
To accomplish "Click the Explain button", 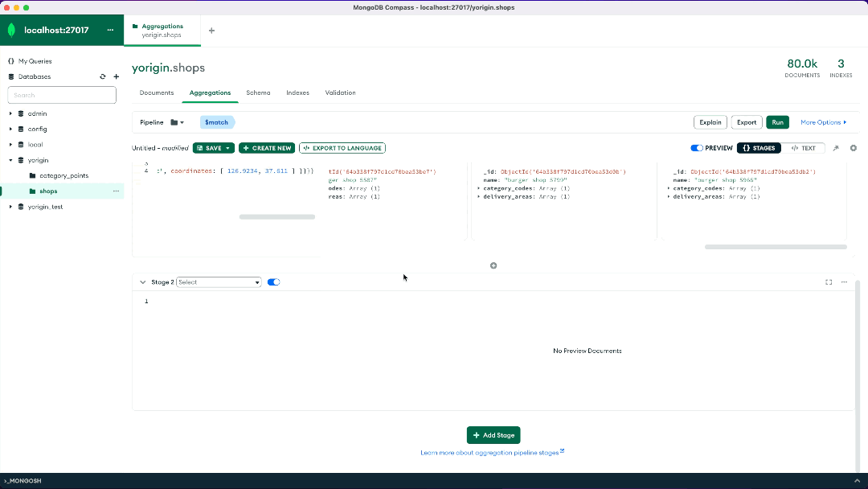I will [710, 122].
